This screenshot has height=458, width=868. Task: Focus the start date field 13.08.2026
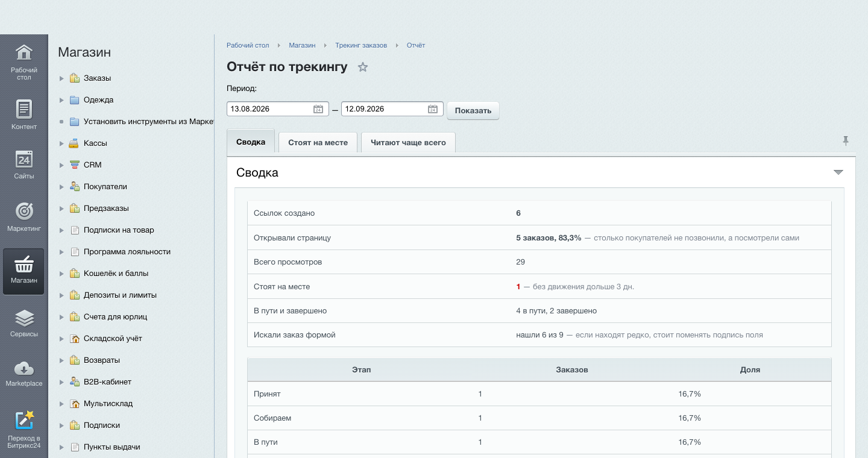pos(278,109)
